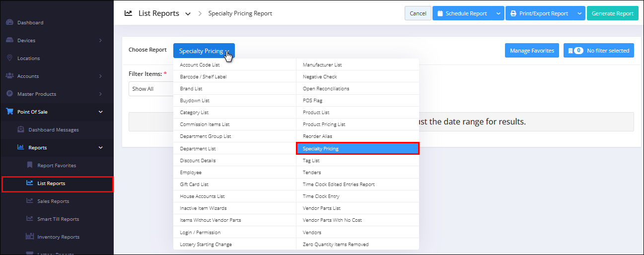This screenshot has height=255, width=644.
Task: Click the Dashboard Messages icon
Action: pyautogui.click(x=20, y=129)
